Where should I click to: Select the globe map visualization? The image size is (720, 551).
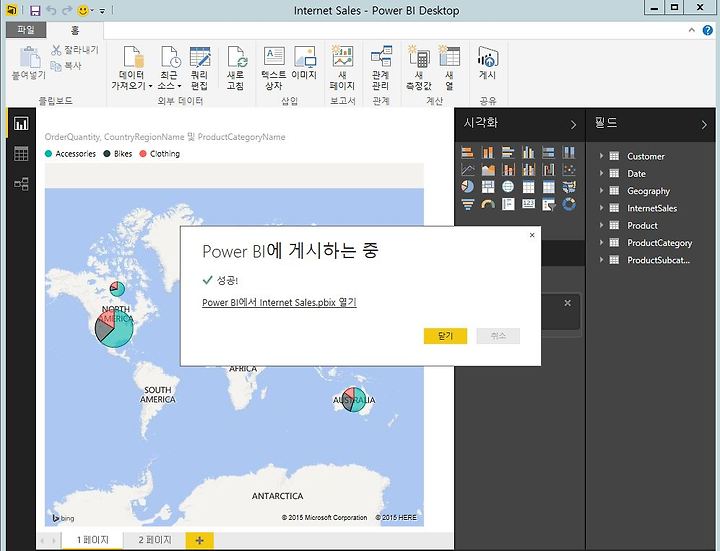508,186
